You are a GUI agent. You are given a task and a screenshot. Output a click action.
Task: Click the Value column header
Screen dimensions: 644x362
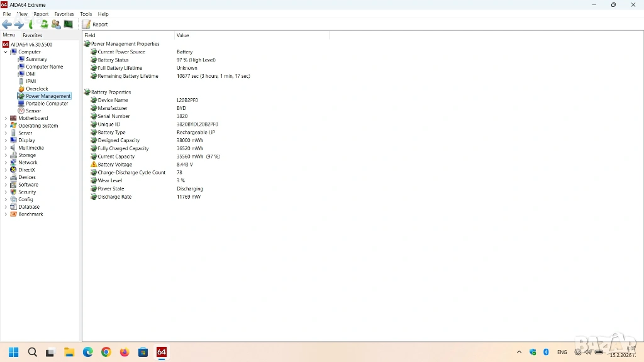[183, 36]
